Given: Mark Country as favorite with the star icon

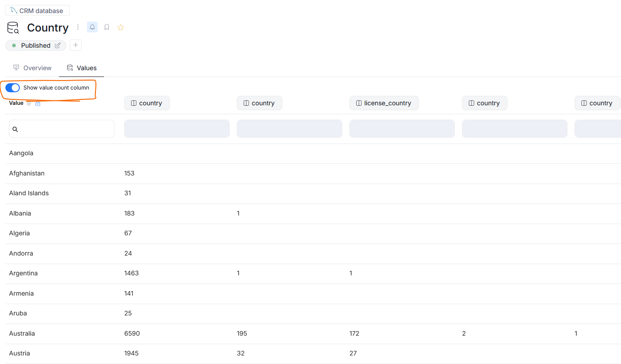Looking at the screenshot, I should coord(121,27).
